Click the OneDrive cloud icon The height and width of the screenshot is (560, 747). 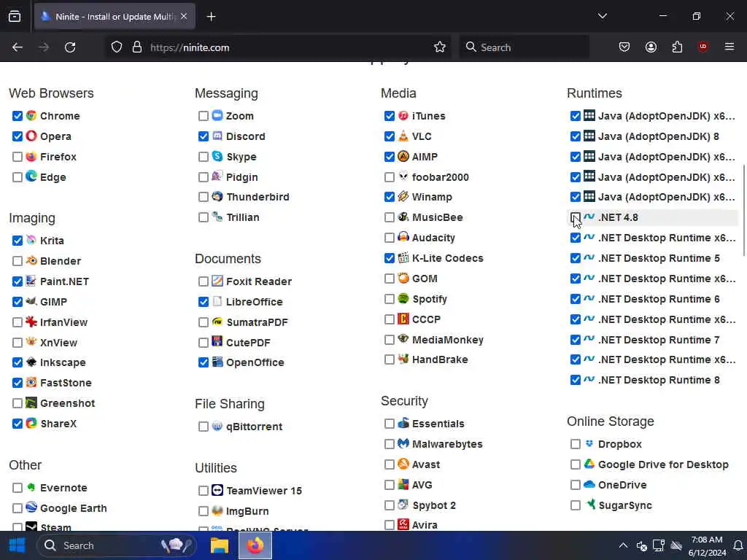tap(589, 484)
